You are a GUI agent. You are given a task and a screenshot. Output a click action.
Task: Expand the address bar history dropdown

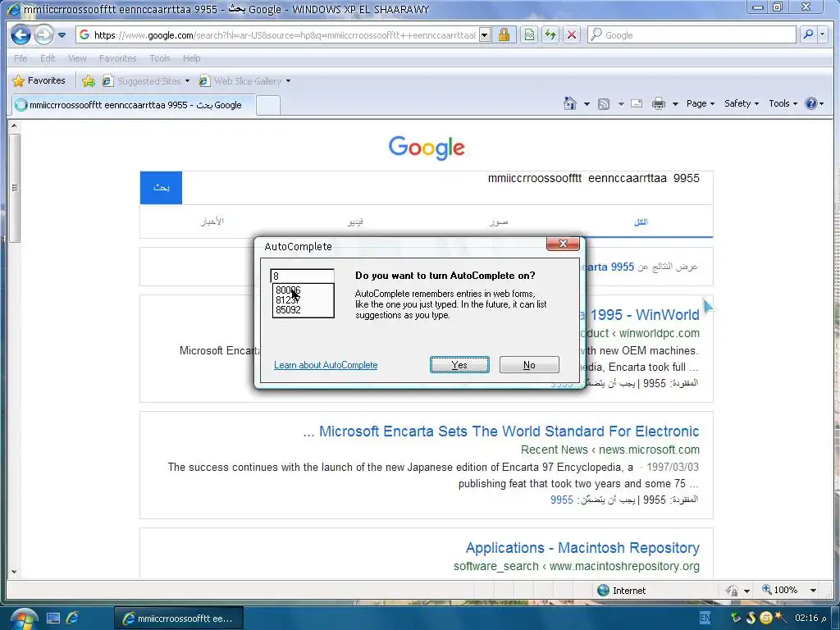(484, 35)
